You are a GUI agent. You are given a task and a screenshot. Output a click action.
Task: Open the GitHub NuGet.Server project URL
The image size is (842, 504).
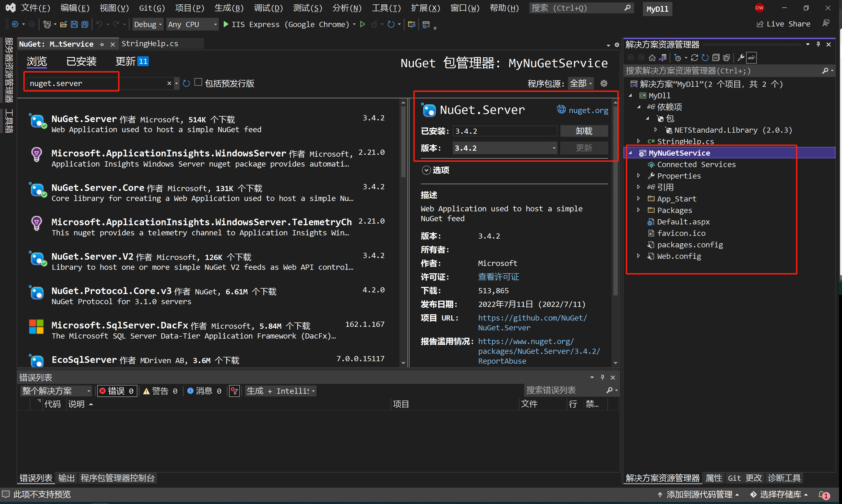coord(532,323)
